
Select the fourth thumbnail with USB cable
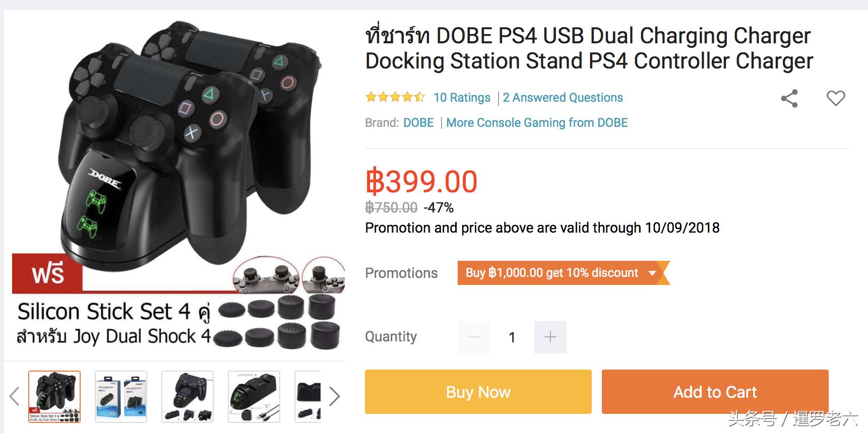coord(254,397)
